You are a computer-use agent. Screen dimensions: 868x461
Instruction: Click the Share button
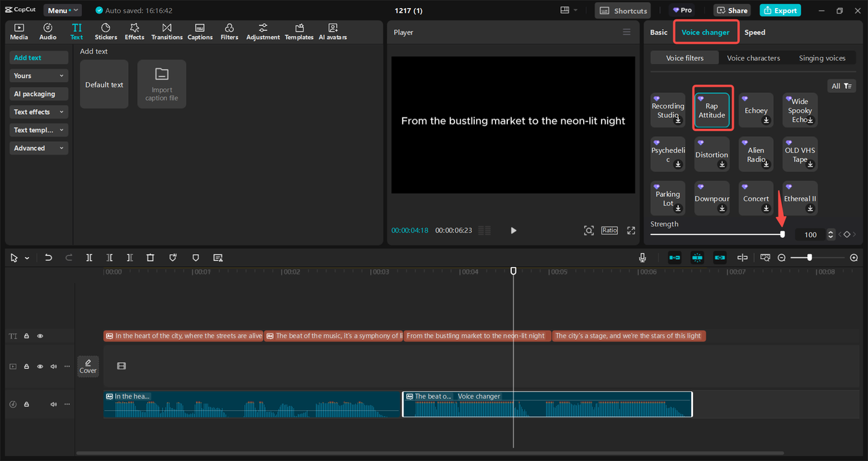click(x=731, y=10)
